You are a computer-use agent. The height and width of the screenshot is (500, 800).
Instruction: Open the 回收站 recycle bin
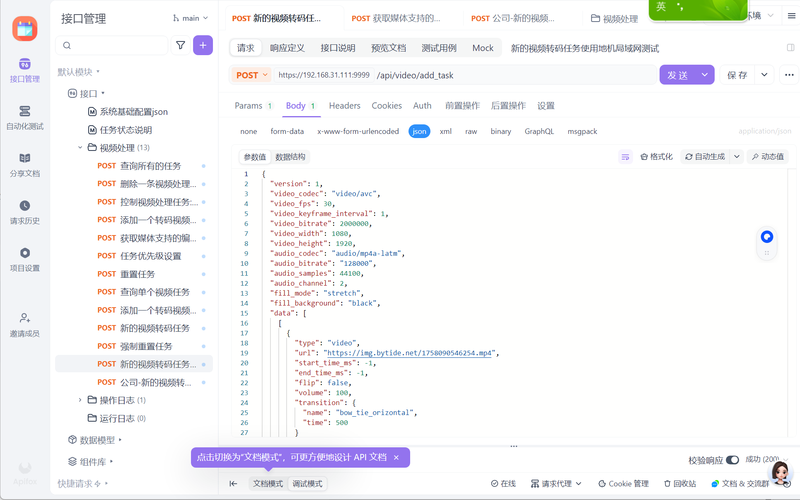tap(680, 484)
